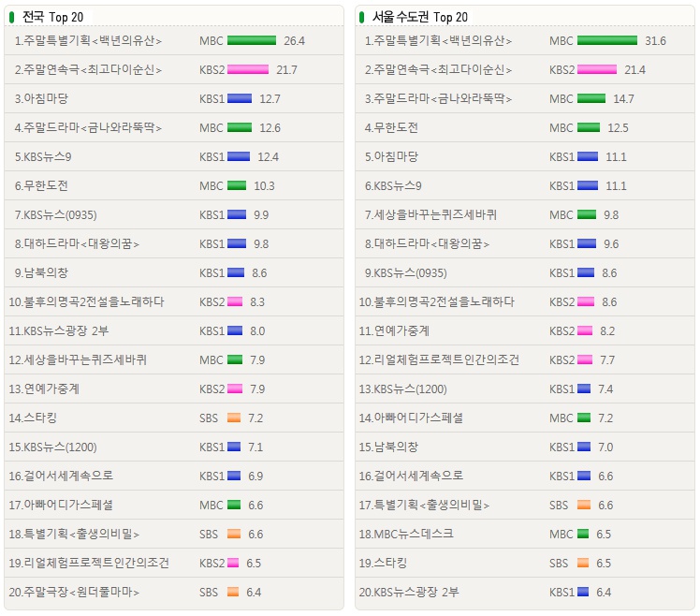Image resolution: width=700 pixels, height=616 pixels.
Task: Click 4.주말드라마<금나와라뚝딱> in 전국 list
Action: [x=88, y=127]
